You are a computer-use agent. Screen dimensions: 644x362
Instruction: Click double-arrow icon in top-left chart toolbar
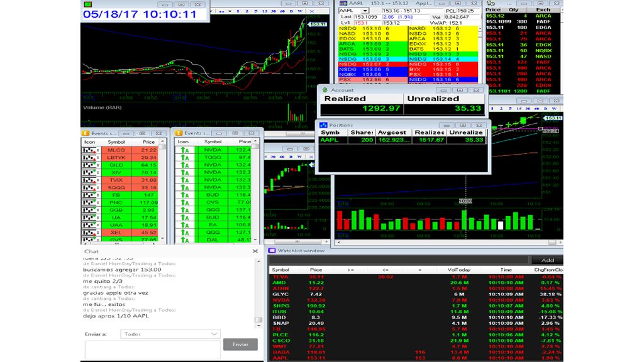click(222, 11)
